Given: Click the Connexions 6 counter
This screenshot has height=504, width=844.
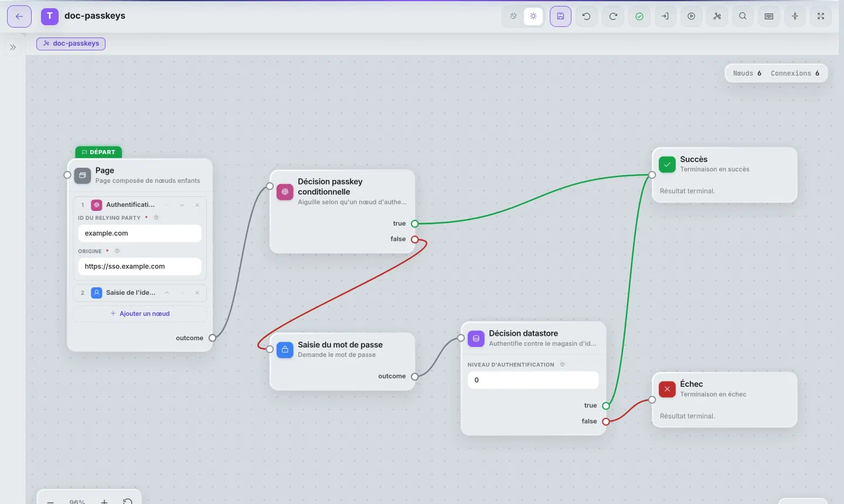Looking at the screenshot, I should 795,73.
